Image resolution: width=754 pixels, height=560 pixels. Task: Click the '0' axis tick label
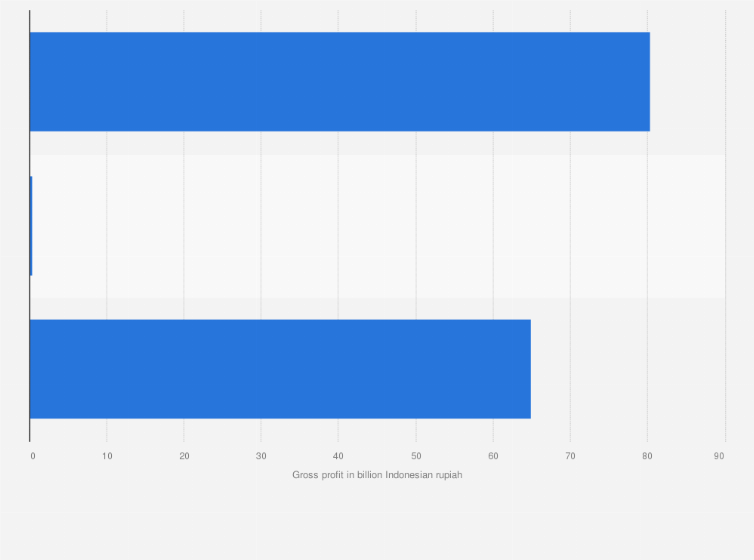click(33, 456)
